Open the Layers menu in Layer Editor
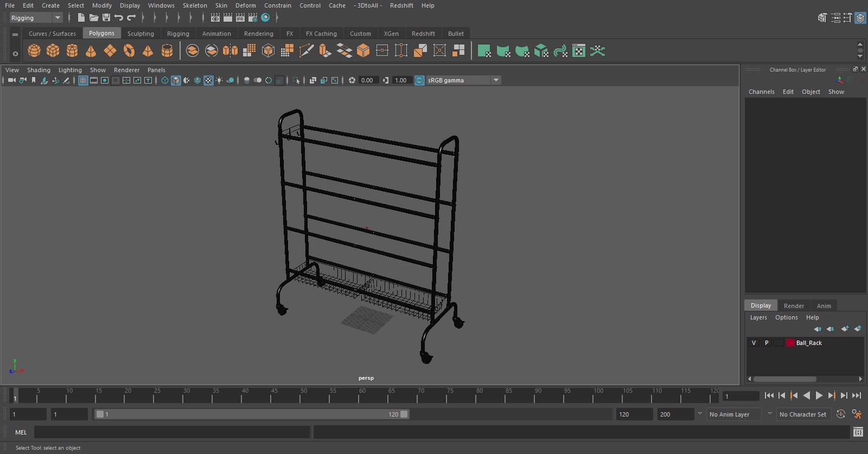 point(758,317)
